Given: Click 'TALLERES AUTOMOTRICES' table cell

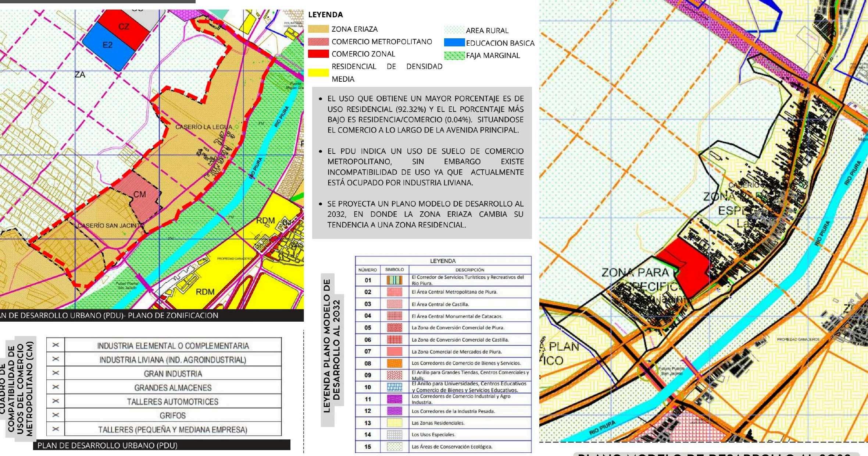Looking at the screenshot, I should (x=173, y=402).
